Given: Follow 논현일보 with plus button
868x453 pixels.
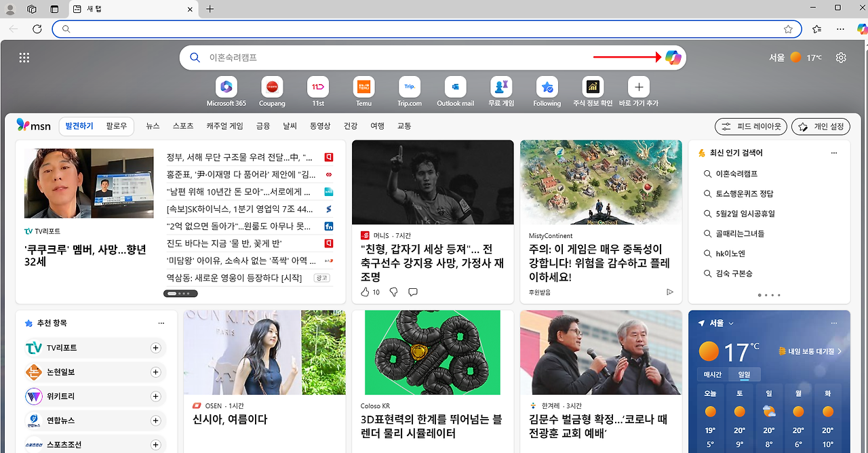Looking at the screenshot, I should pos(155,372).
